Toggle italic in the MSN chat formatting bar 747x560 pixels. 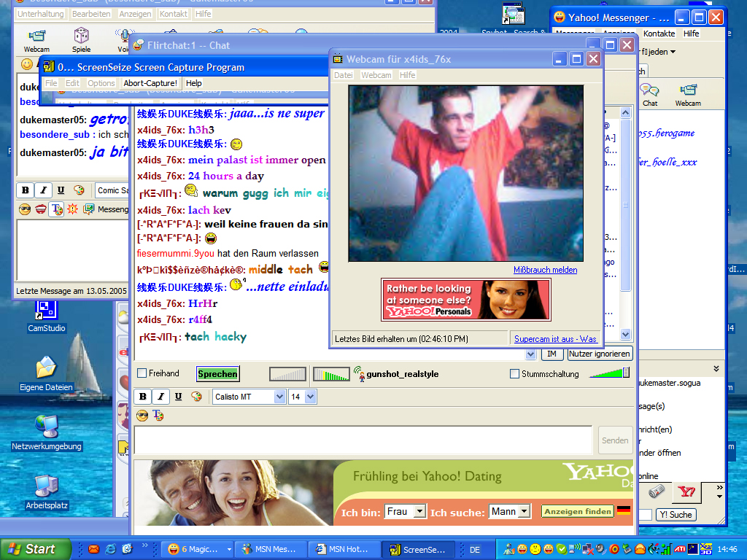coord(43,190)
